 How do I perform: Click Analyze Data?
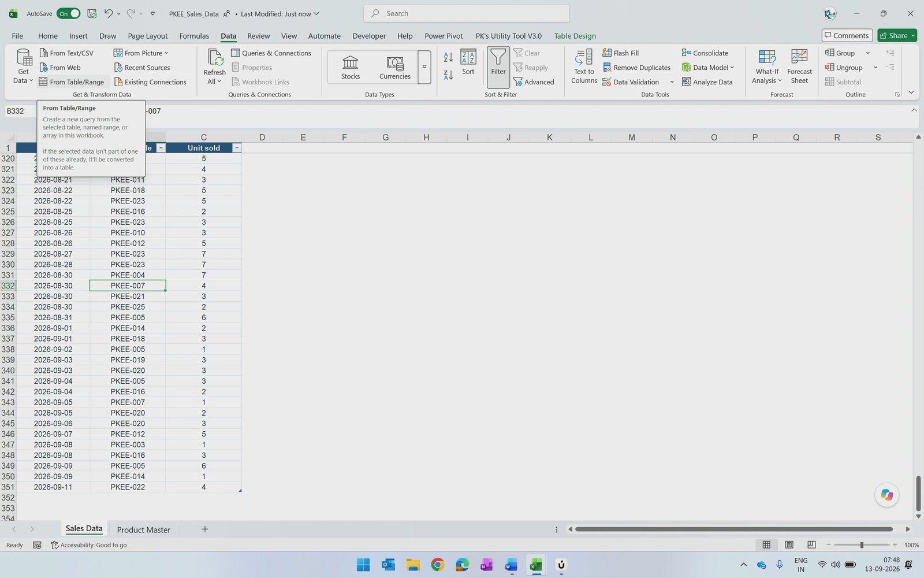click(707, 81)
